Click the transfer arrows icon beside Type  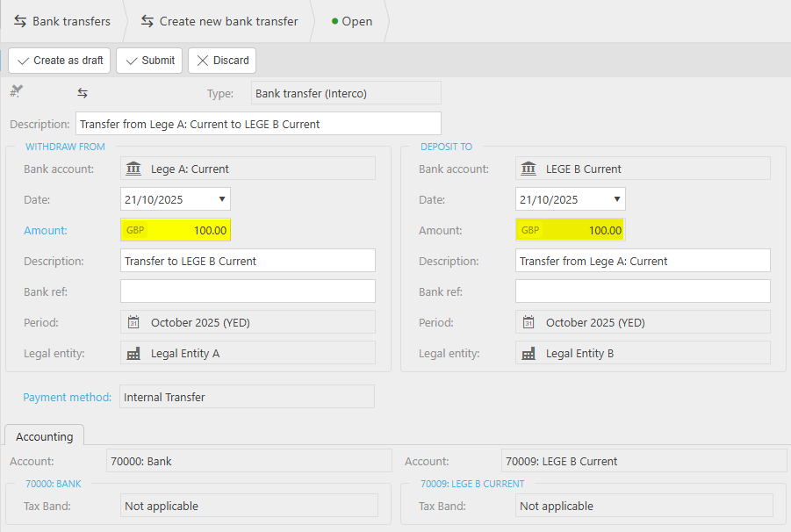[x=83, y=93]
